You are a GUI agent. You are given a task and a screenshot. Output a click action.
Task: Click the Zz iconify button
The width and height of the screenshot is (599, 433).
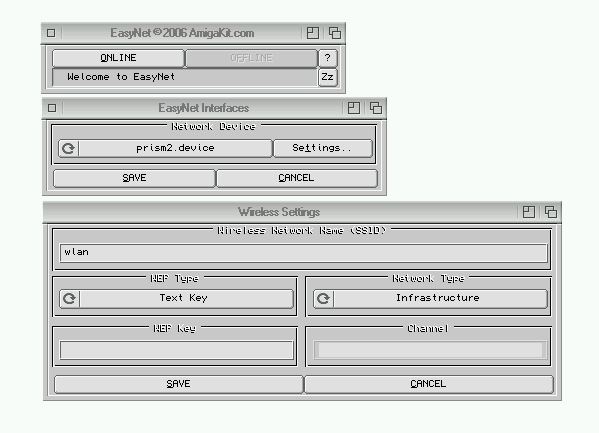(327, 78)
